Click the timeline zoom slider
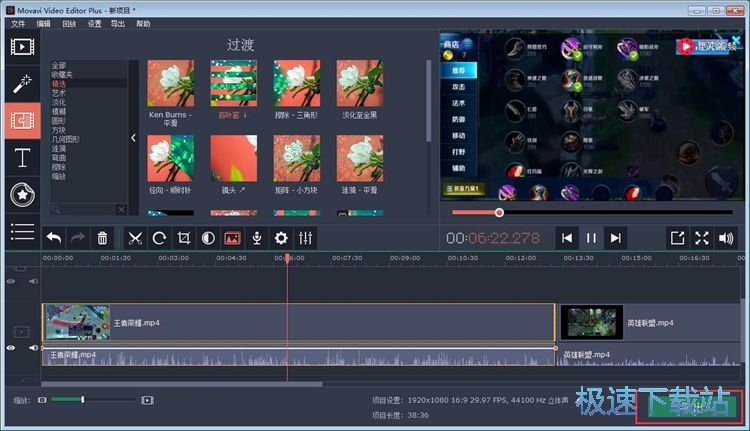This screenshot has height=431, width=750. pyautogui.click(x=83, y=400)
